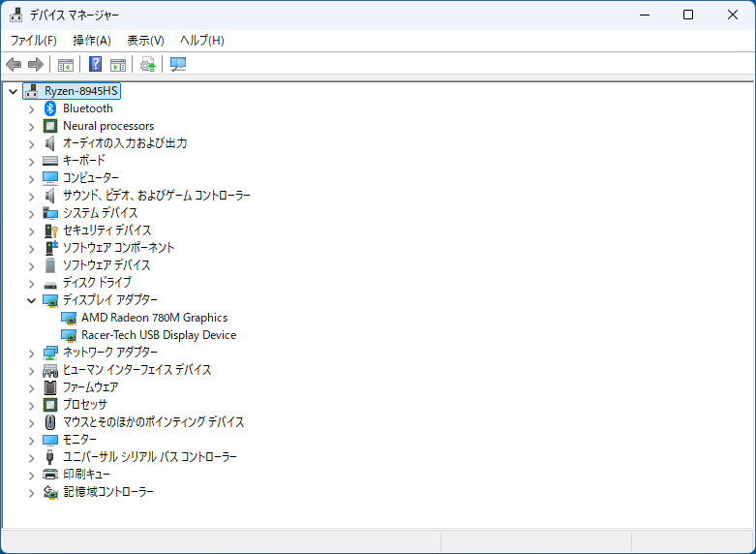Select the セキュリティ デバイス label
Image resolution: width=756 pixels, height=554 pixels.
tap(107, 231)
